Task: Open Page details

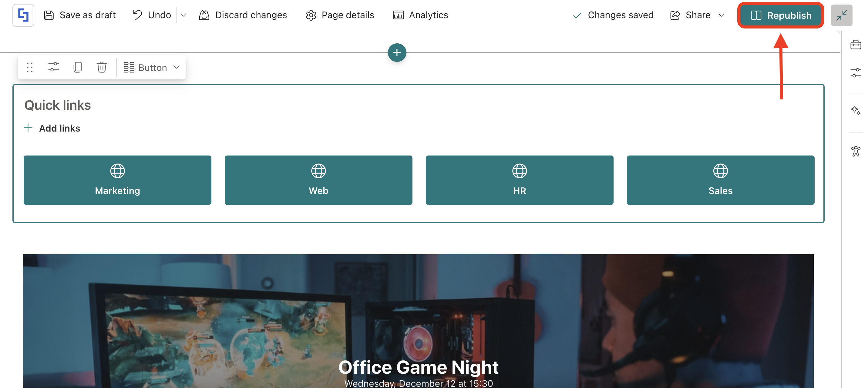Action: click(x=340, y=15)
